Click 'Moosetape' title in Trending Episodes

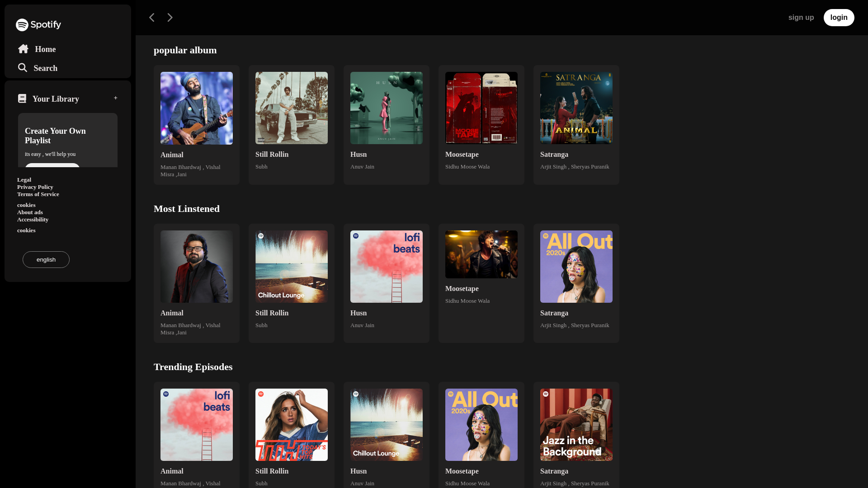point(462,471)
